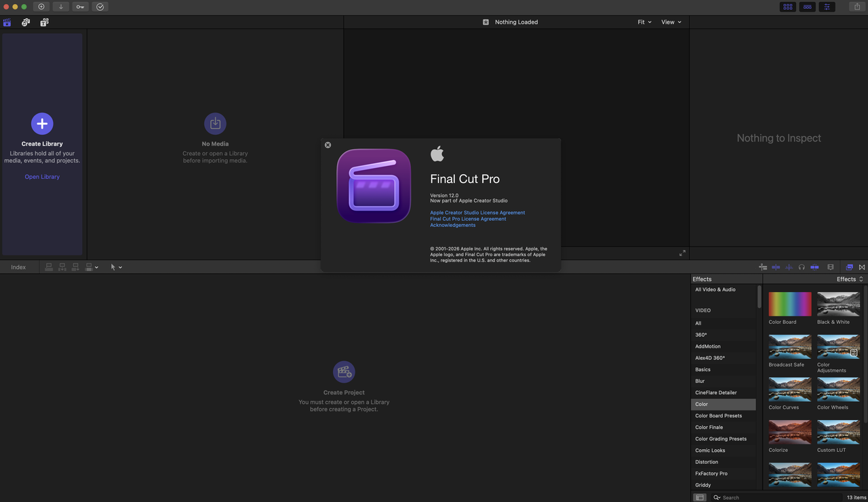
Task: Toggle the Effects browser icon
Action: 849,267
